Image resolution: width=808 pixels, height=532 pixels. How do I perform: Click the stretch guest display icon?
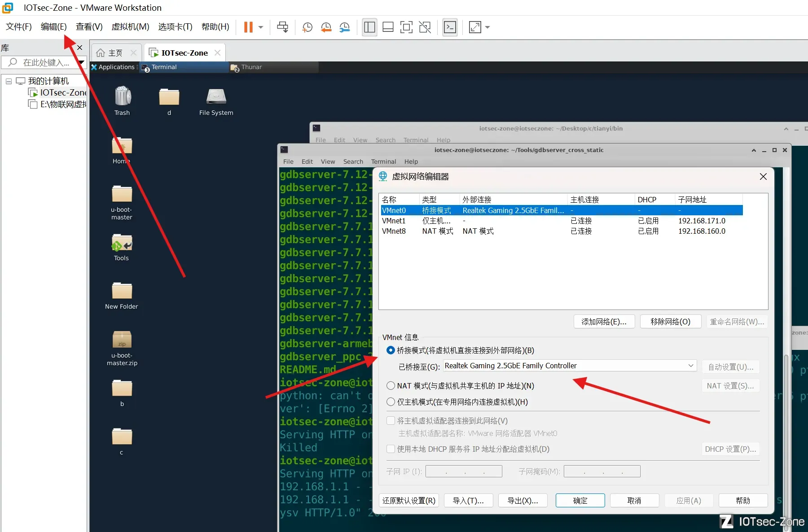tap(475, 27)
